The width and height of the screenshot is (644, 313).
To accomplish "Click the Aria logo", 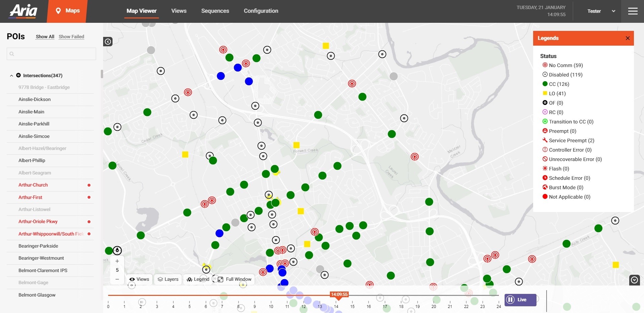I will point(23,11).
